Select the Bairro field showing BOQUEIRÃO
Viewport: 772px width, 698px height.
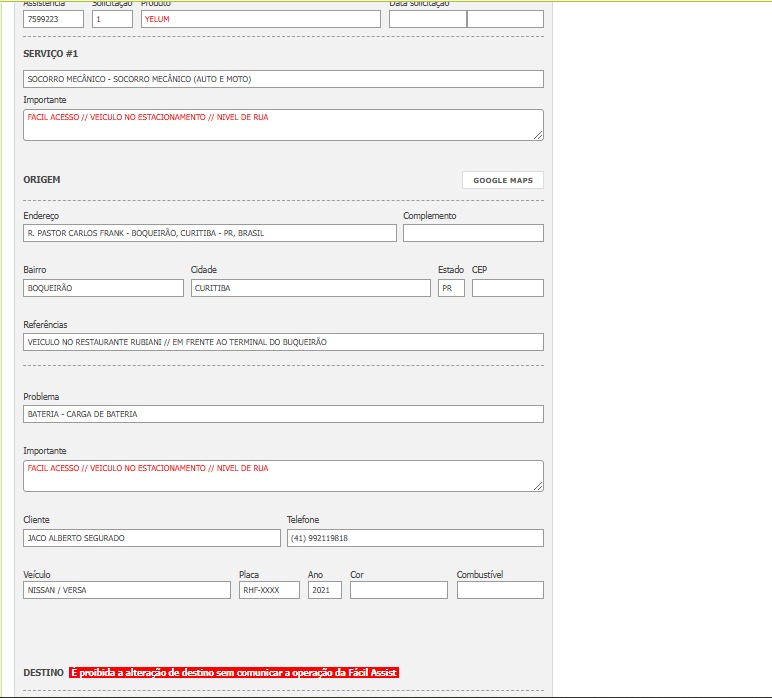(103, 288)
